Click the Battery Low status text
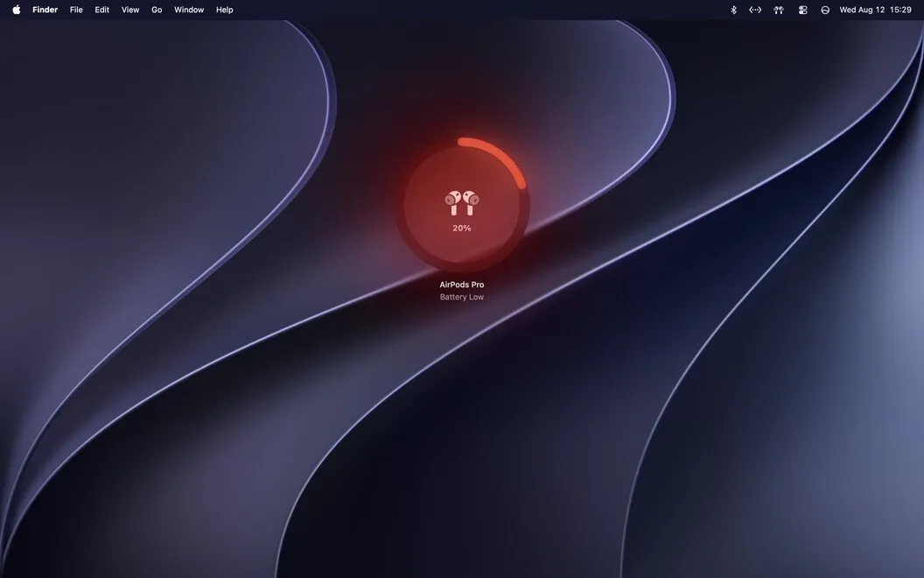 coord(462,297)
